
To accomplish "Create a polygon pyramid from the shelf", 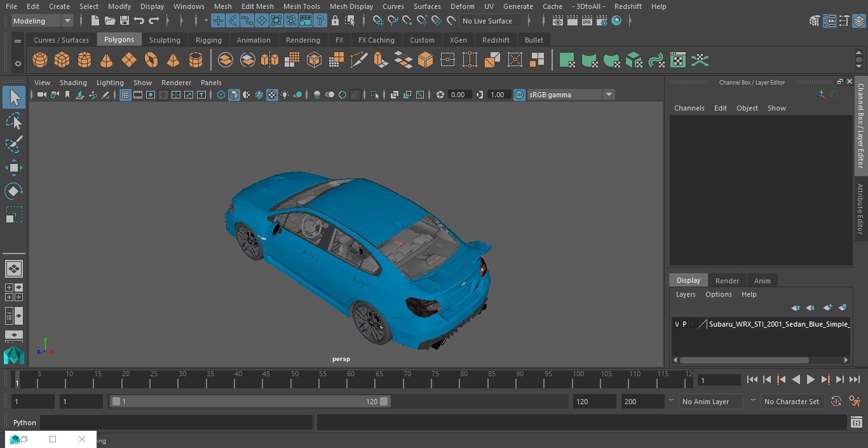I will [173, 60].
